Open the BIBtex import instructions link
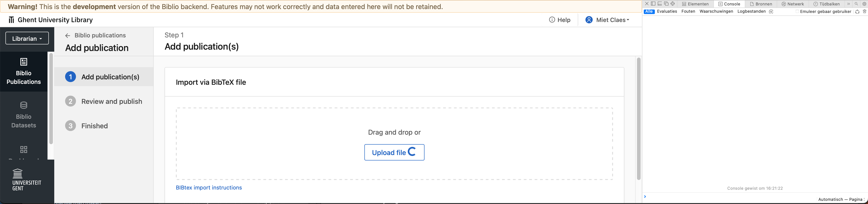 pyautogui.click(x=209, y=187)
